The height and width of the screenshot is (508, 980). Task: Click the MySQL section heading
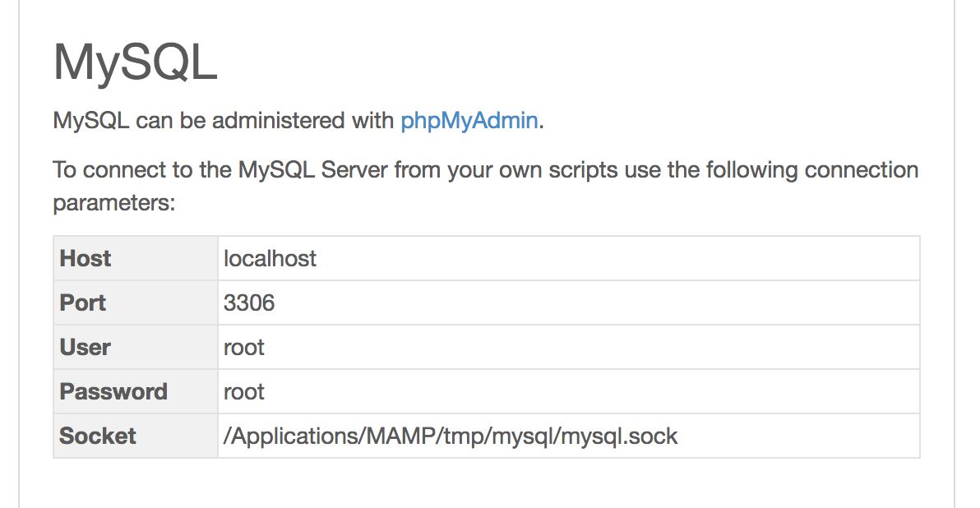pyautogui.click(x=135, y=62)
